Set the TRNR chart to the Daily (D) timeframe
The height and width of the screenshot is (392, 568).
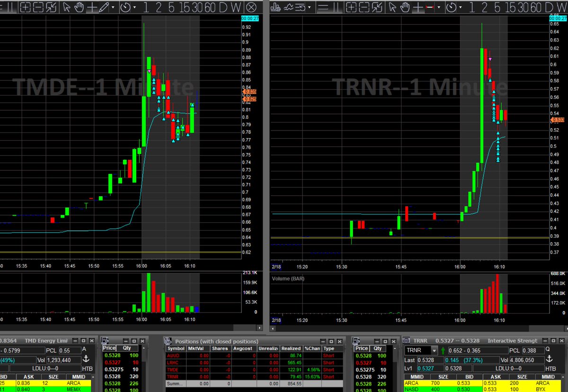coord(549,8)
